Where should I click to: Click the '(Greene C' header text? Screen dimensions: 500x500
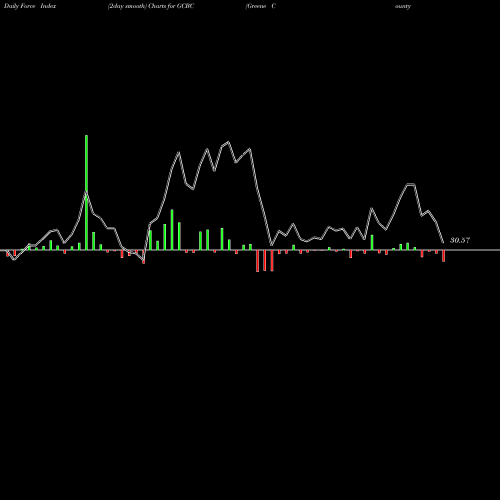point(260,6)
